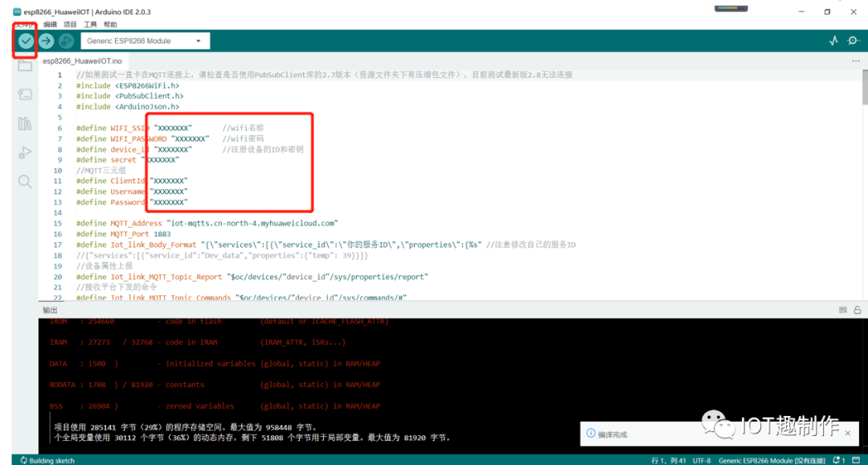Image resolution: width=868 pixels, height=465 pixels.
Task: Open the Search sidebar icon
Action: coord(25,181)
